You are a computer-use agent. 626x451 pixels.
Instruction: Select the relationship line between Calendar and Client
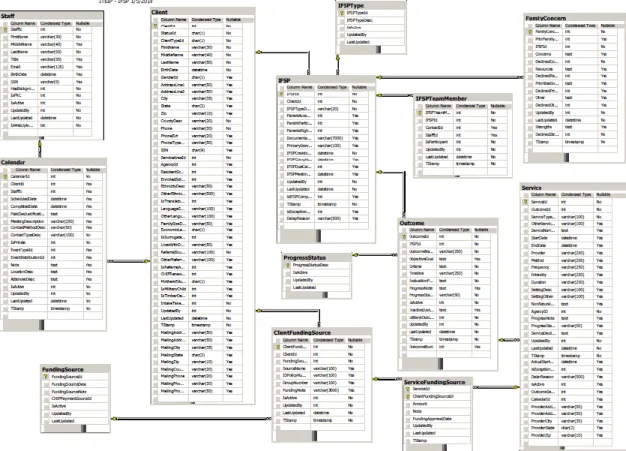tap(129, 261)
